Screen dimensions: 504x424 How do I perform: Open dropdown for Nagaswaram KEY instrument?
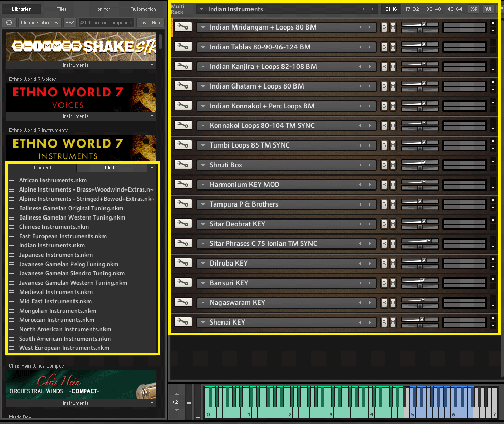(x=203, y=303)
